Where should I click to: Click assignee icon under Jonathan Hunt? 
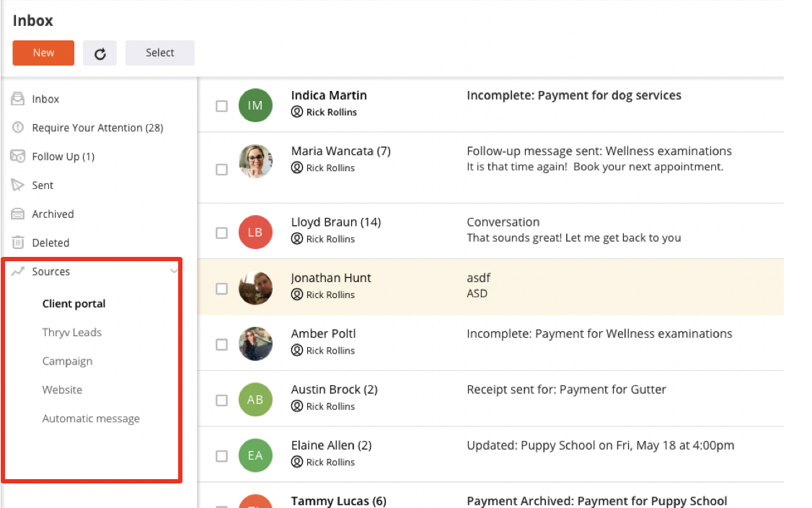[x=296, y=294]
